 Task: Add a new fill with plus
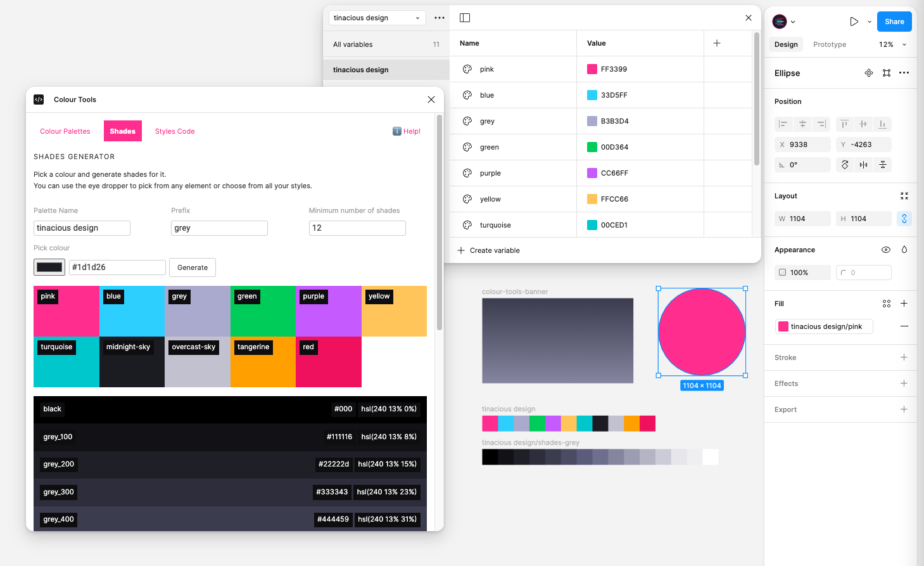(x=904, y=304)
